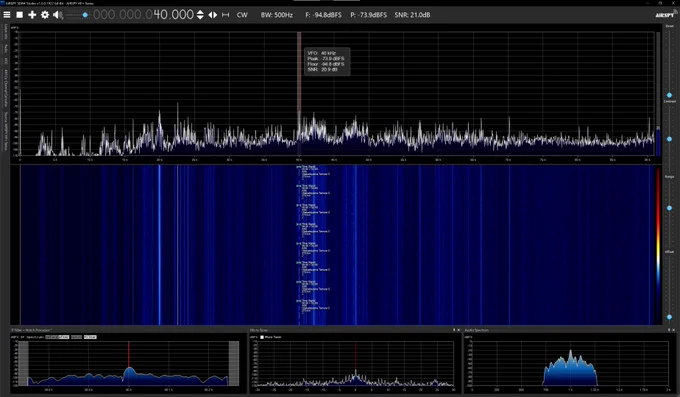Click the BW: 500Hz bandwidth selector
This screenshot has width=680, height=397.
coord(277,15)
